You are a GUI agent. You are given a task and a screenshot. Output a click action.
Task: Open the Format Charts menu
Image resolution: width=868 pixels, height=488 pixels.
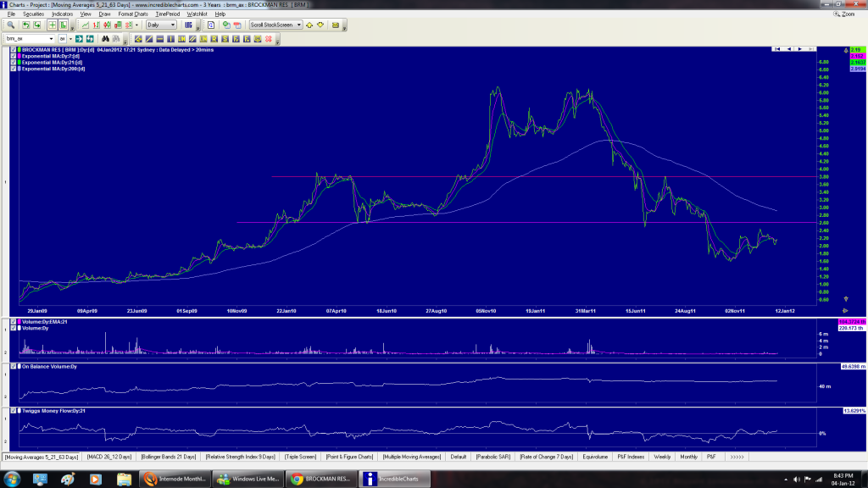[133, 14]
